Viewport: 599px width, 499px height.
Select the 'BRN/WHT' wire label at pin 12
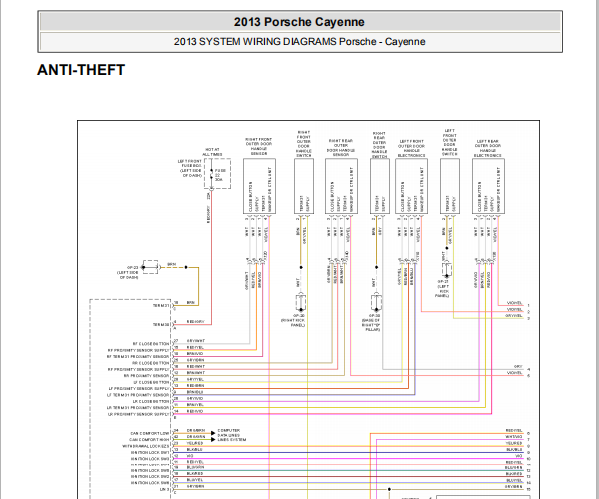coord(196,373)
